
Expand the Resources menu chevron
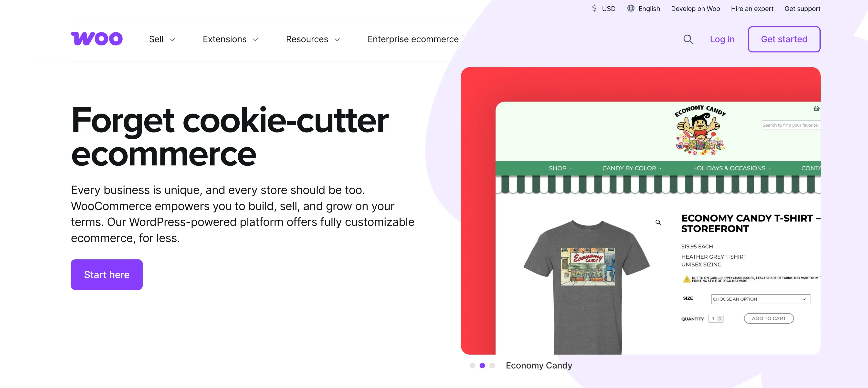click(337, 40)
